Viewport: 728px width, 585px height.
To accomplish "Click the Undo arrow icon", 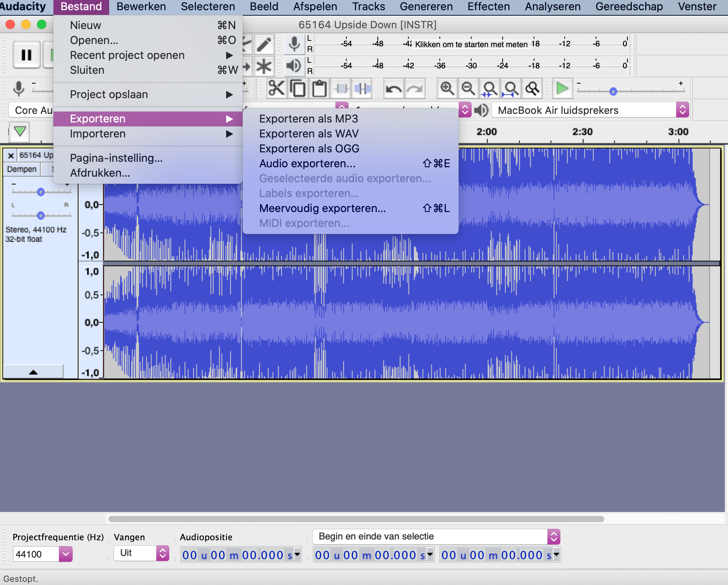I will coord(393,88).
